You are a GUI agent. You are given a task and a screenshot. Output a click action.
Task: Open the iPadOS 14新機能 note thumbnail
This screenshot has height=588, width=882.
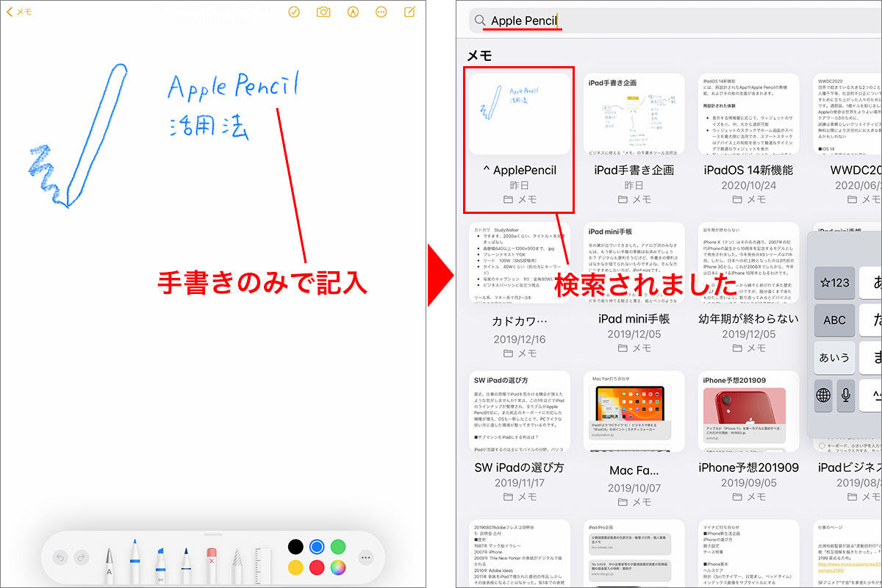pyautogui.click(x=749, y=114)
